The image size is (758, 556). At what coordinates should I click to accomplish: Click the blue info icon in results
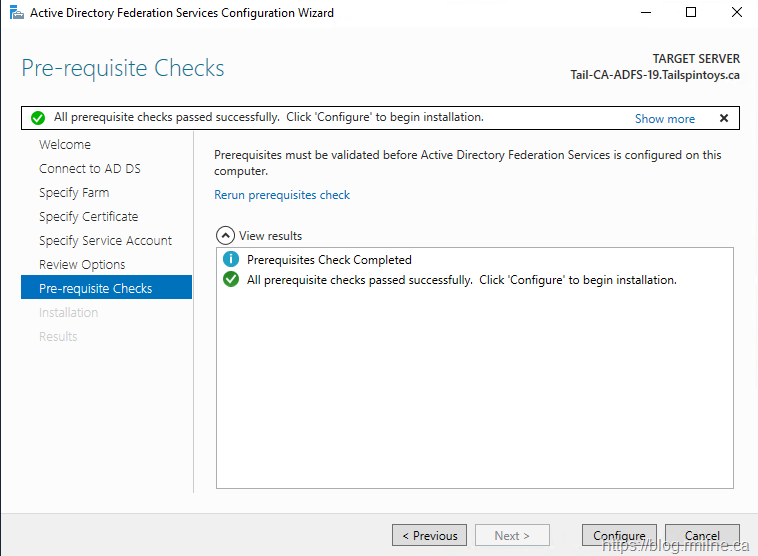[x=231, y=260]
